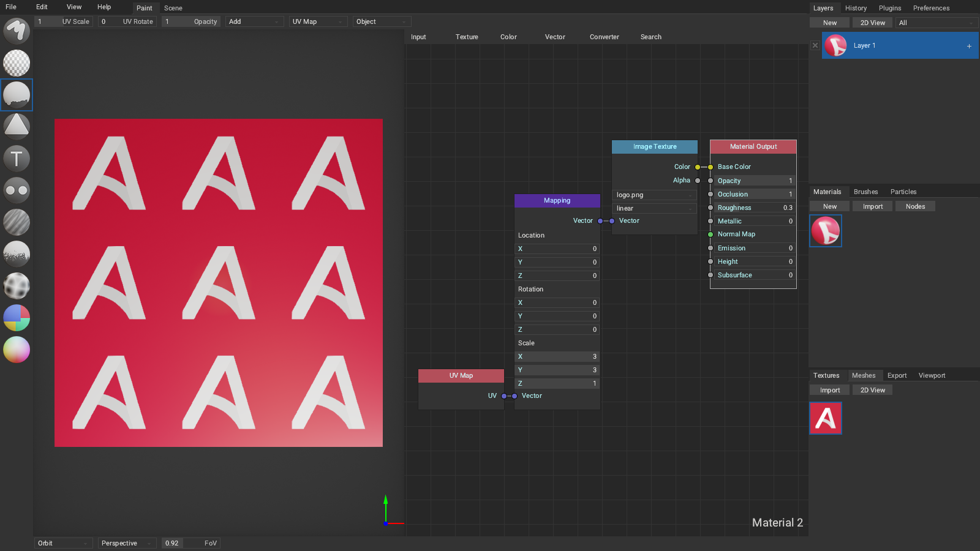Open the Edit menu

click(x=42, y=7)
